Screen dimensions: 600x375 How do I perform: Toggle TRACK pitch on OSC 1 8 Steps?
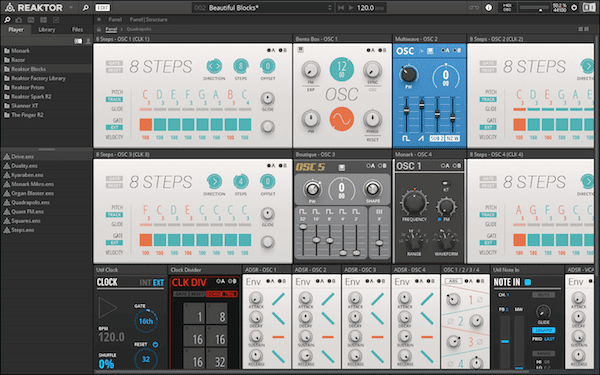click(114, 99)
